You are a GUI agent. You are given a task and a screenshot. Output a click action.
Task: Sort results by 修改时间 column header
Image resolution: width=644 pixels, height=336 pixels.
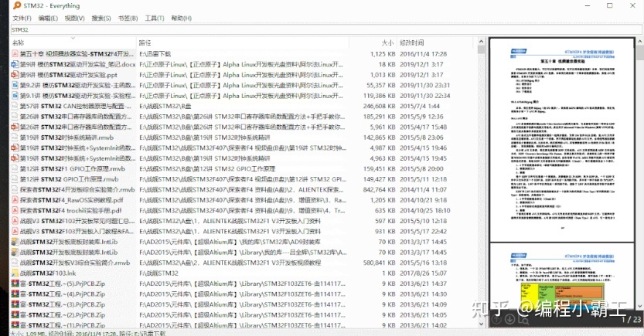[x=434, y=42]
